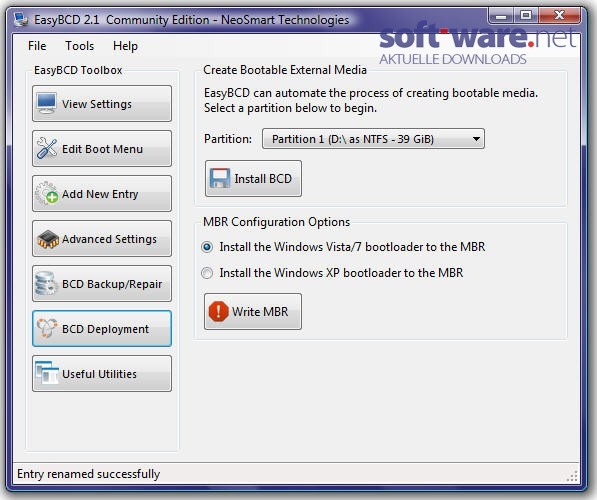Click the windows icon on Useful Utilities
Image resolution: width=597 pixels, height=500 pixels.
[47, 373]
